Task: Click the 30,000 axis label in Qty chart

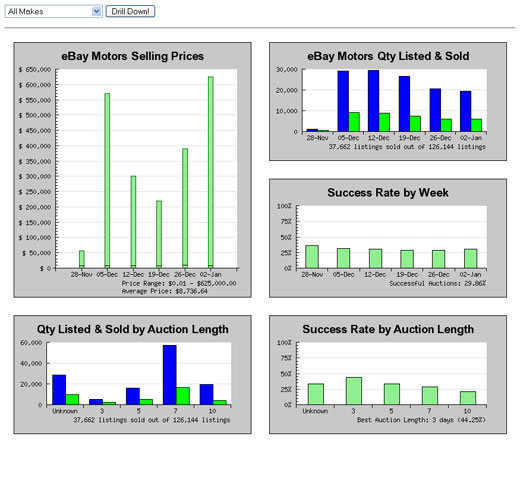Action: point(286,70)
